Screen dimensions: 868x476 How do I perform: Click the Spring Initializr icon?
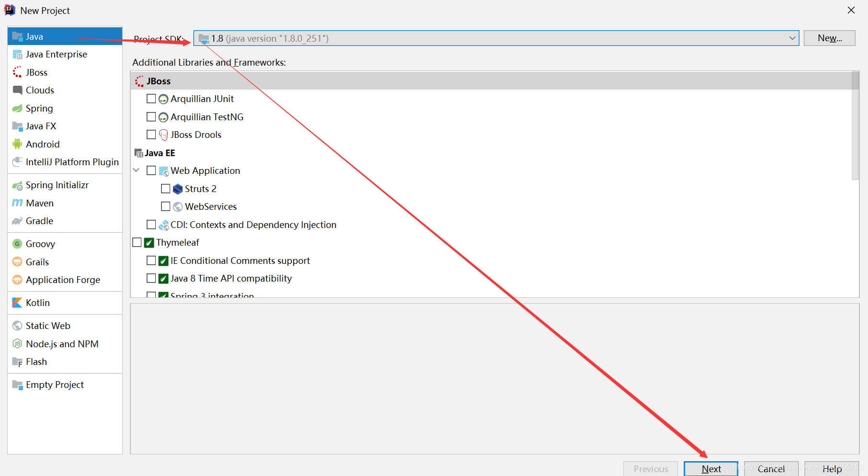tap(17, 185)
